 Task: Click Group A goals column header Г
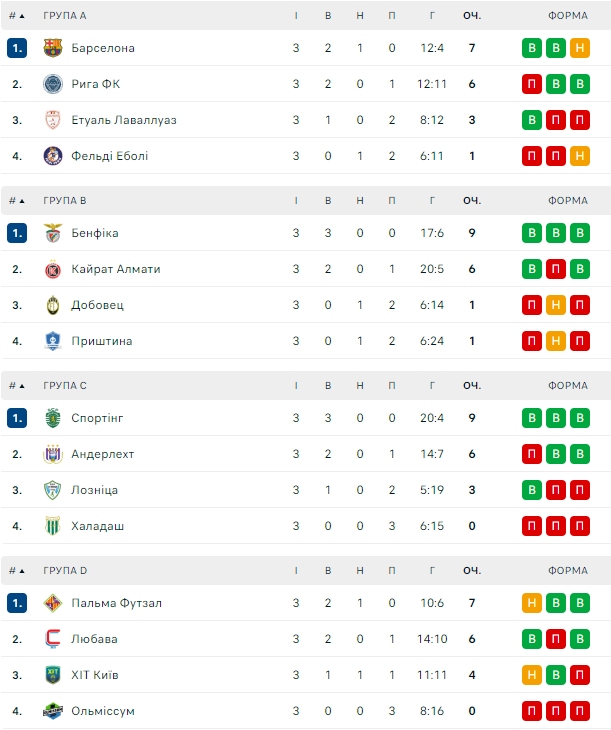432,16
